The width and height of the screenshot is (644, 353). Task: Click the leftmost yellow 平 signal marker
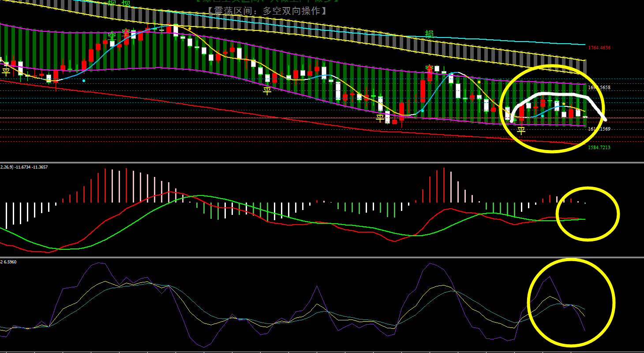click(x=6, y=71)
